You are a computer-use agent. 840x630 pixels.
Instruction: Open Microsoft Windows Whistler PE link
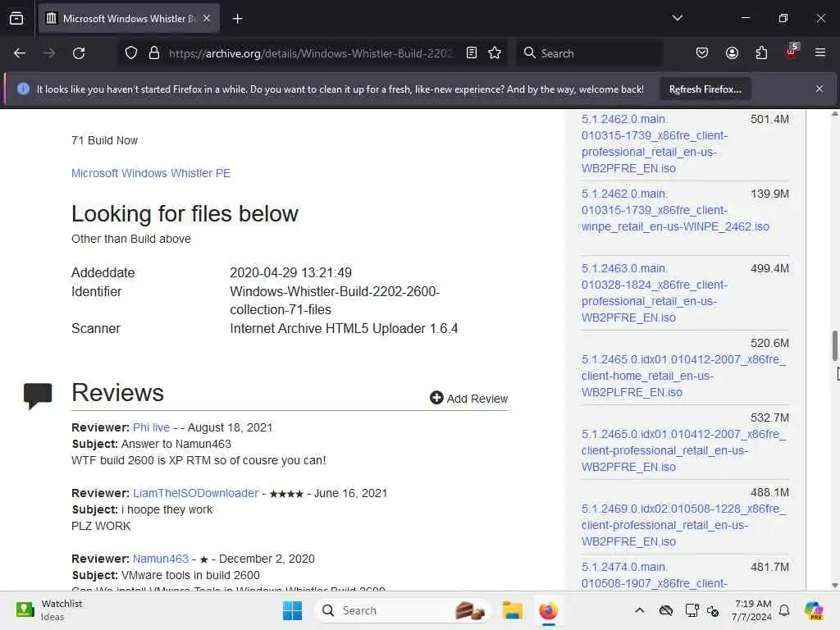click(x=151, y=173)
